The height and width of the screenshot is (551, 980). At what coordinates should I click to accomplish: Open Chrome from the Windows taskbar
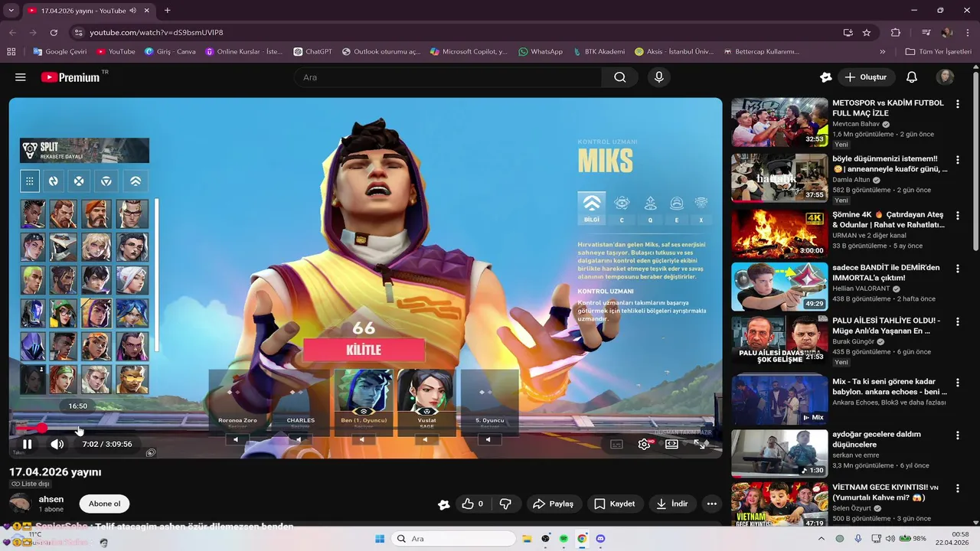(582, 539)
